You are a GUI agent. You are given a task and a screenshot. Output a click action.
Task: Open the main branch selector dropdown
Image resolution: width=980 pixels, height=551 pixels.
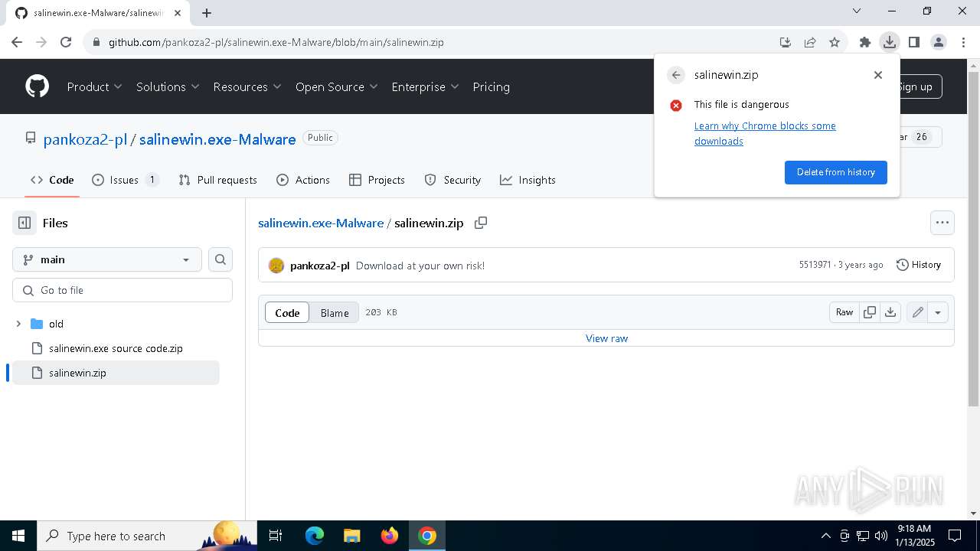point(107,259)
